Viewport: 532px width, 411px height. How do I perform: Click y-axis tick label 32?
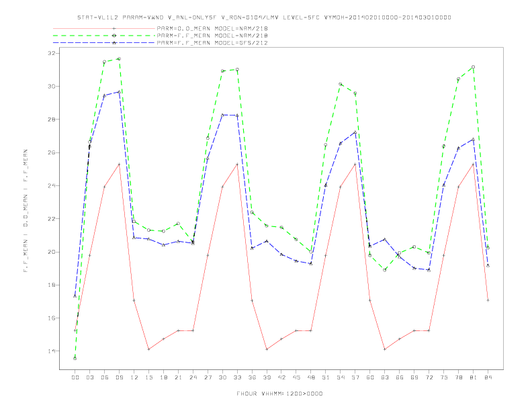point(51,53)
